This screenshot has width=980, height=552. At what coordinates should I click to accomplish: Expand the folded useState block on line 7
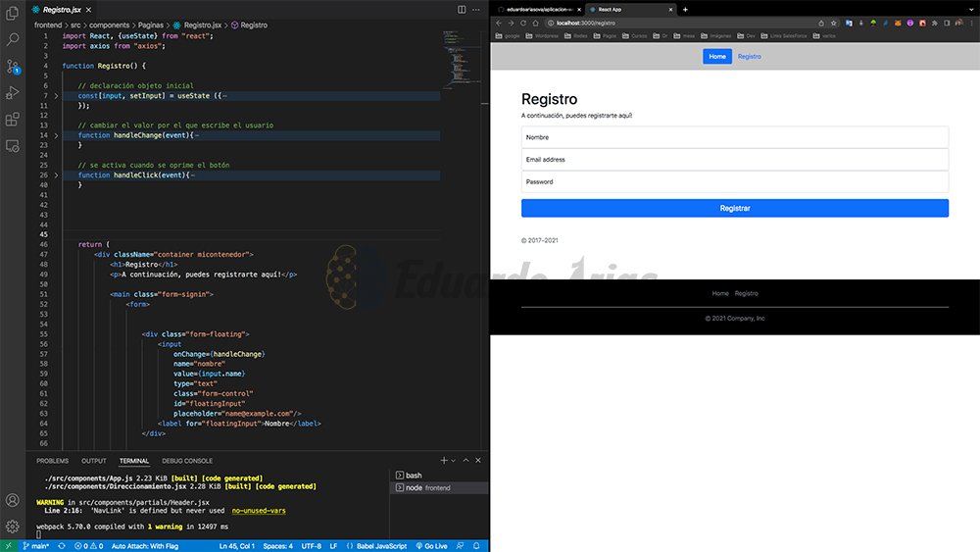tap(56, 96)
